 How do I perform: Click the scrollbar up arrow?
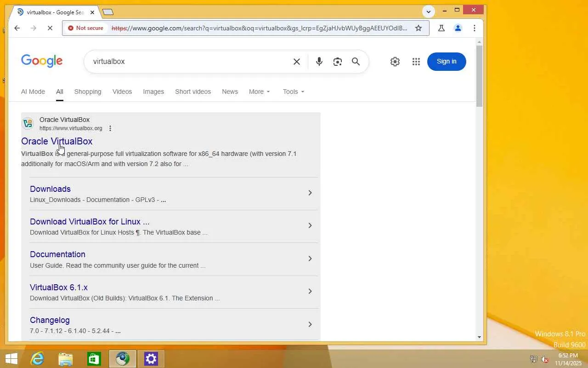click(479, 42)
